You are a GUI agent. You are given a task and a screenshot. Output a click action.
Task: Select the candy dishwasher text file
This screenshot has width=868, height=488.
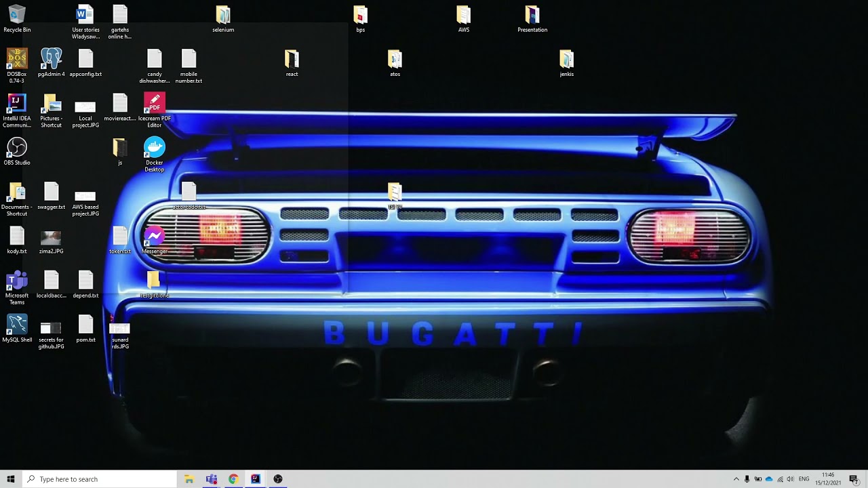(155, 66)
